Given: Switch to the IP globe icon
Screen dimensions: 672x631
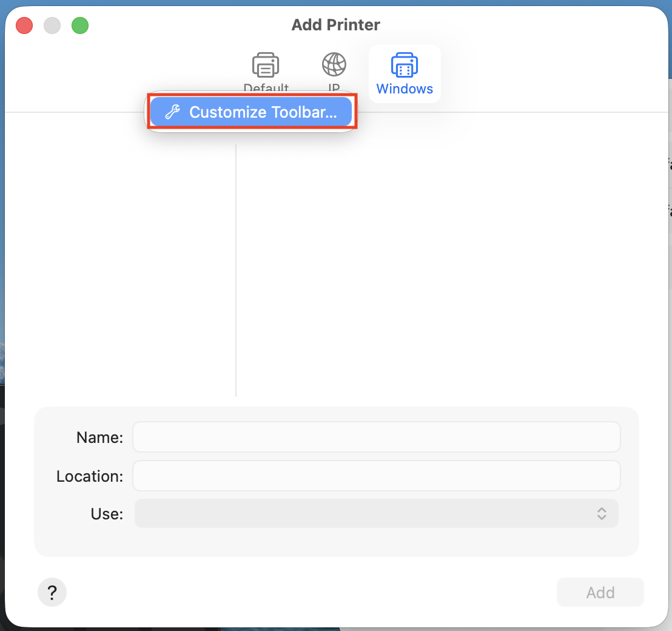Looking at the screenshot, I should click(334, 65).
